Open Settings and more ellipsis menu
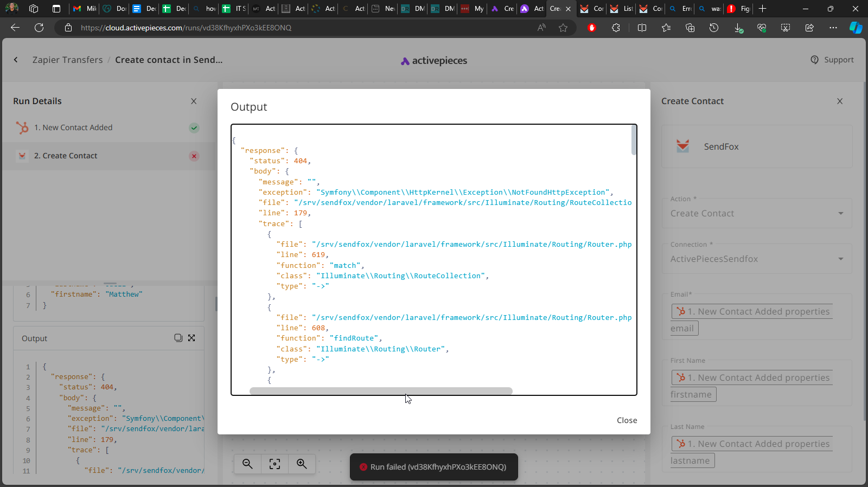The height and width of the screenshot is (487, 868). pos(833,28)
